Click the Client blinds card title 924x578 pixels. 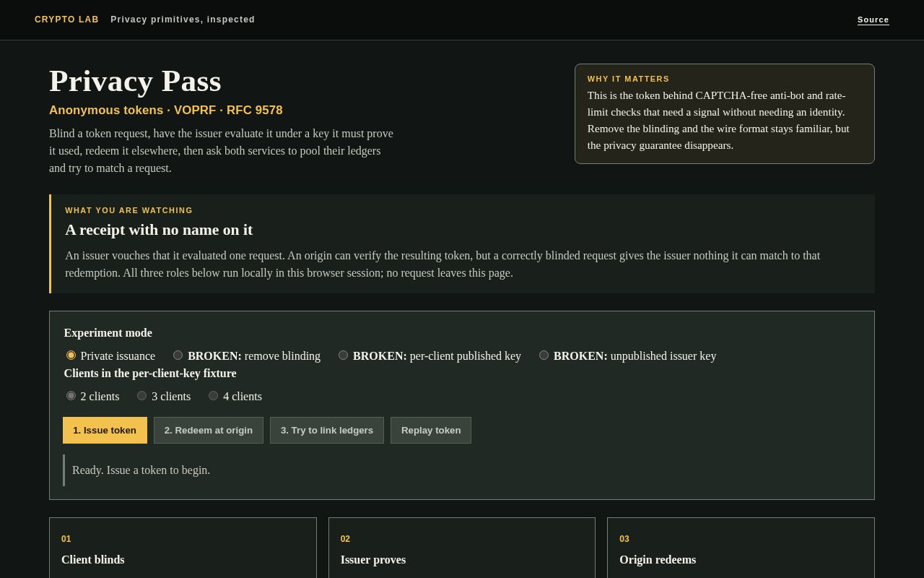coord(93,560)
